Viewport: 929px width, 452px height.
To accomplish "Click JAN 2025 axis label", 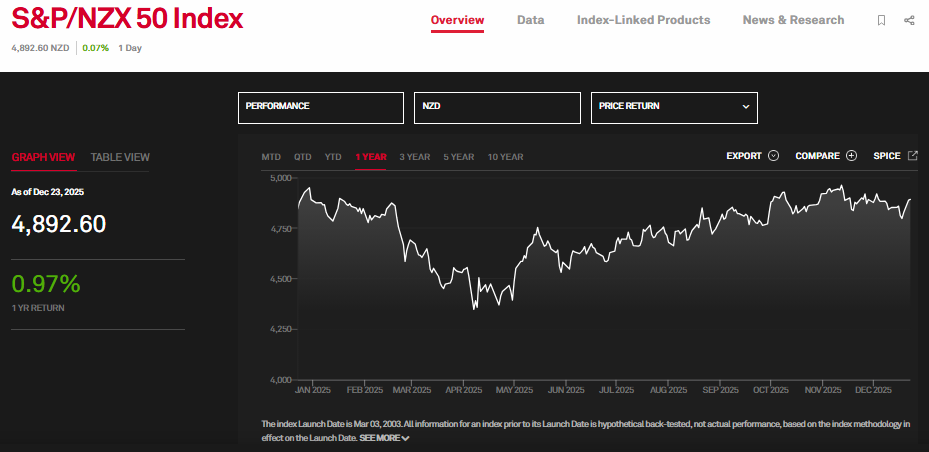I will [313, 390].
